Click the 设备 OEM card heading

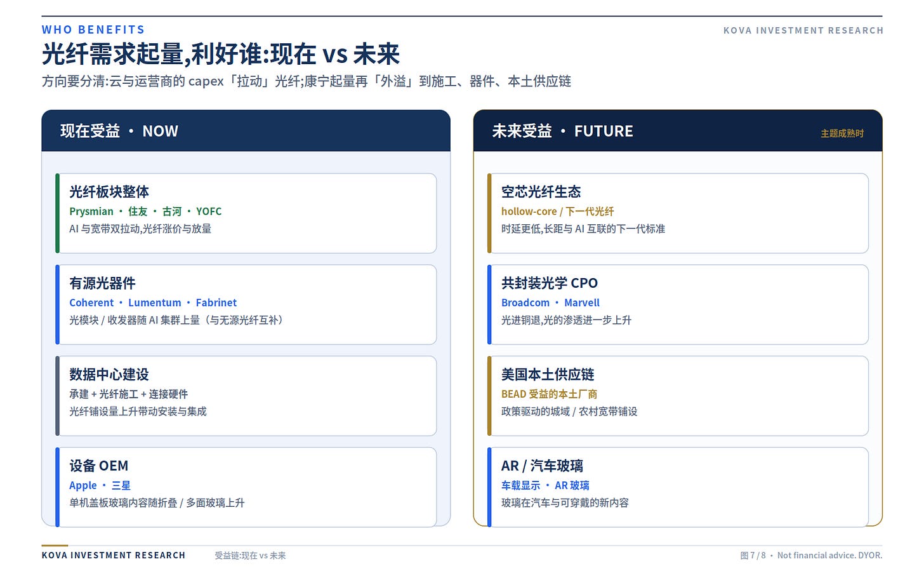[x=98, y=466]
